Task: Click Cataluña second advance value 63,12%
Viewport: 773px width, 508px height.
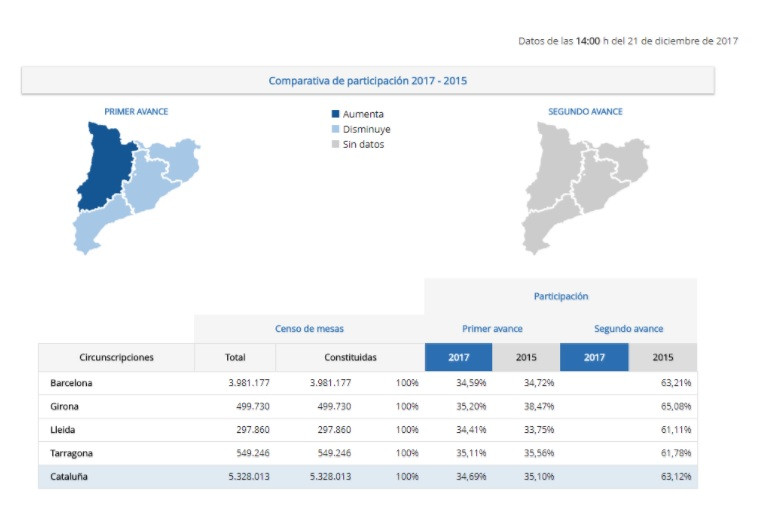Action: [x=676, y=476]
